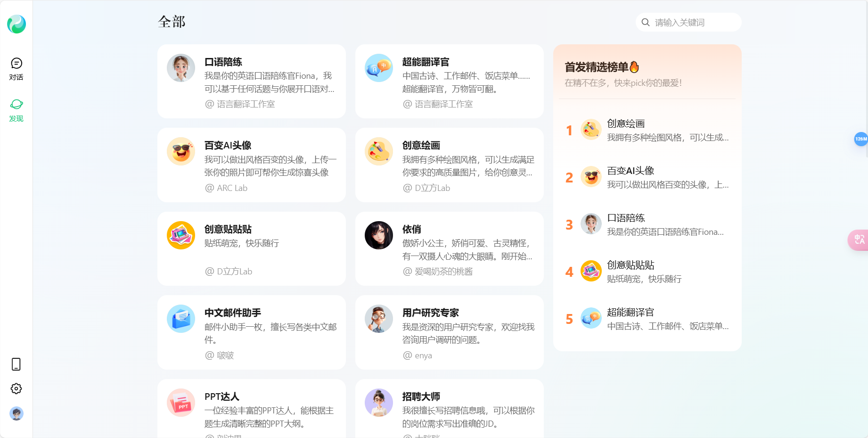The height and width of the screenshot is (438, 868).
Task: Click the 创意贴贴贴 sticker icon
Action: point(180,235)
